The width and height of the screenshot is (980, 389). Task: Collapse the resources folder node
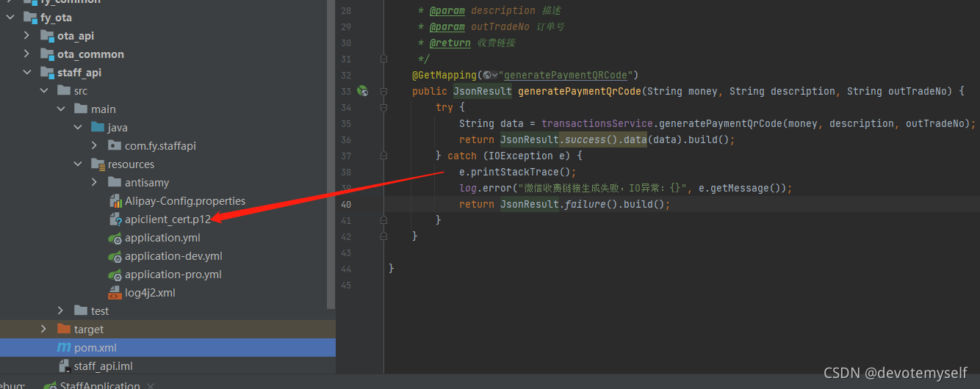pyautogui.click(x=78, y=164)
